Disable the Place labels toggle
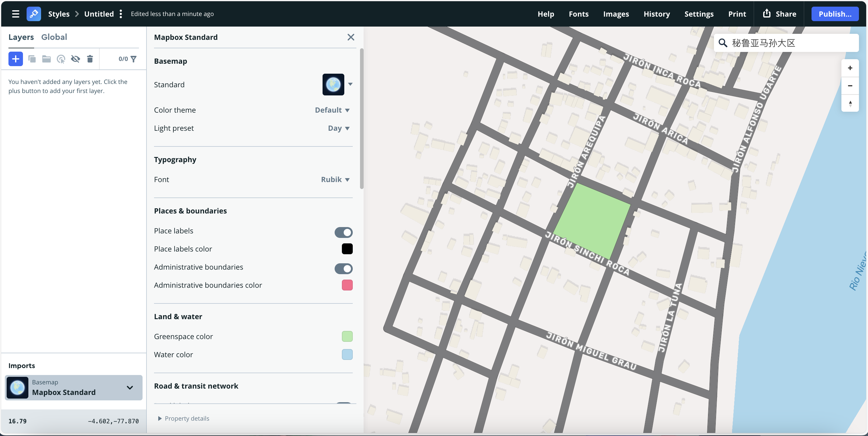Screen dimensions: 868x436 click(344, 232)
